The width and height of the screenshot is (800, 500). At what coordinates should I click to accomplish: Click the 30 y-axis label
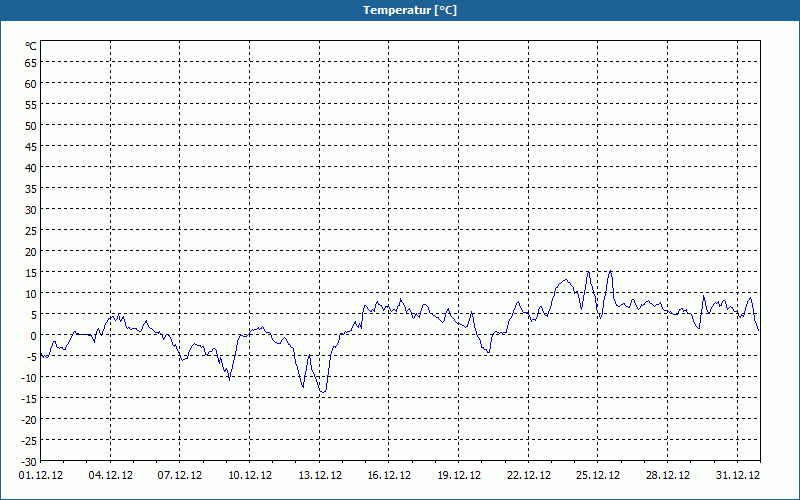click(31, 210)
